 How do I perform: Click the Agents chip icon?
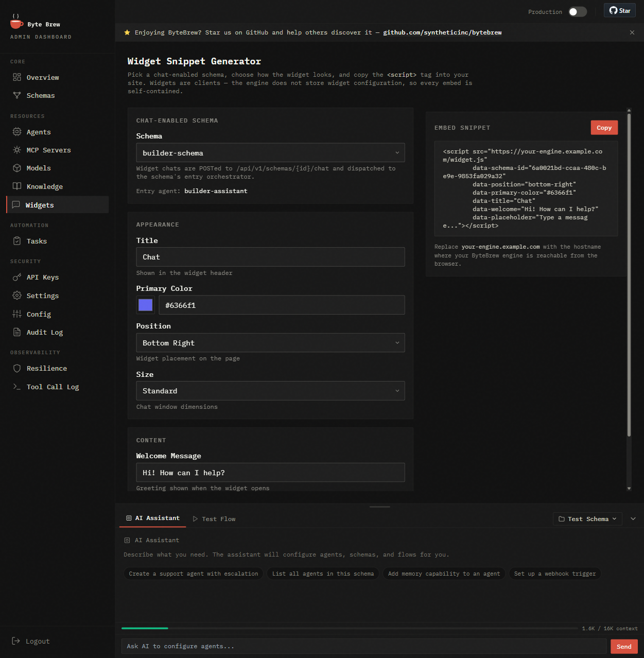[x=17, y=132]
